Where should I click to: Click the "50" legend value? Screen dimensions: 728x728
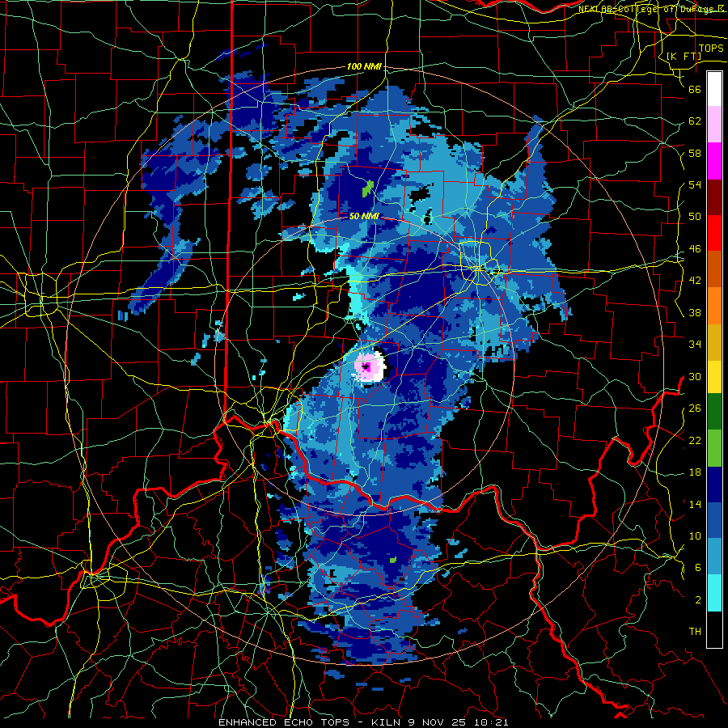695,217
